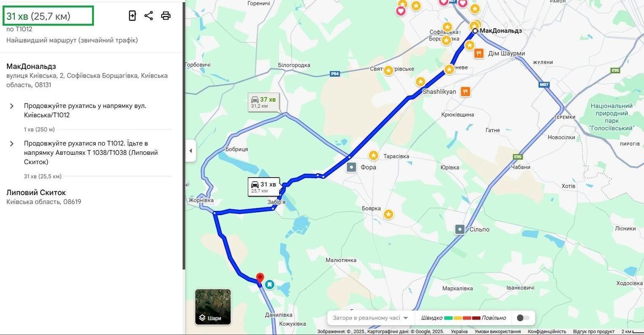Click the Фора store map icon
Screen dimensions: 644x335
click(x=351, y=167)
